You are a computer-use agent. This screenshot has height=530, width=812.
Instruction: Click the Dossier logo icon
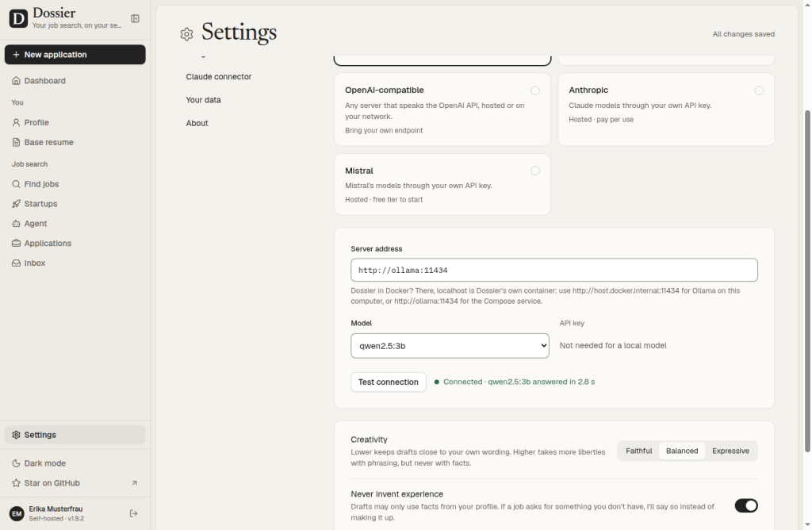tap(18, 19)
